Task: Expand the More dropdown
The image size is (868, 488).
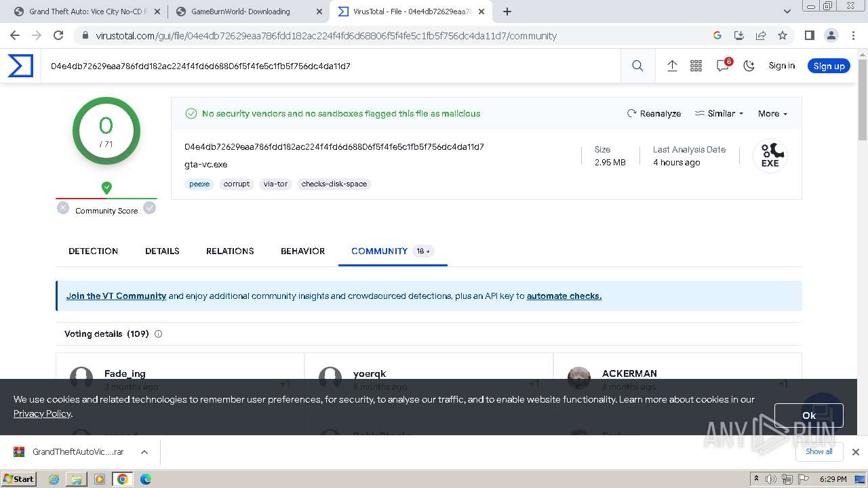Action: pyautogui.click(x=772, y=113)
